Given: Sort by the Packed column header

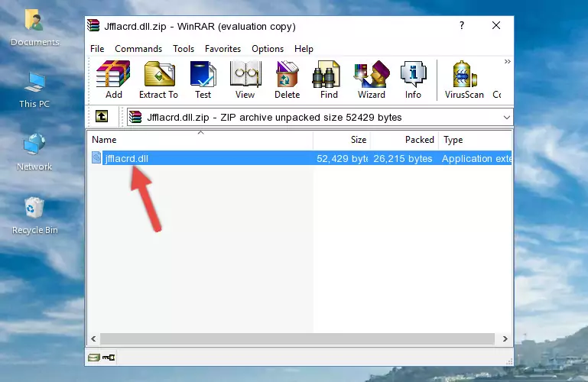Looking at the screenshot, I should point(404,140).
